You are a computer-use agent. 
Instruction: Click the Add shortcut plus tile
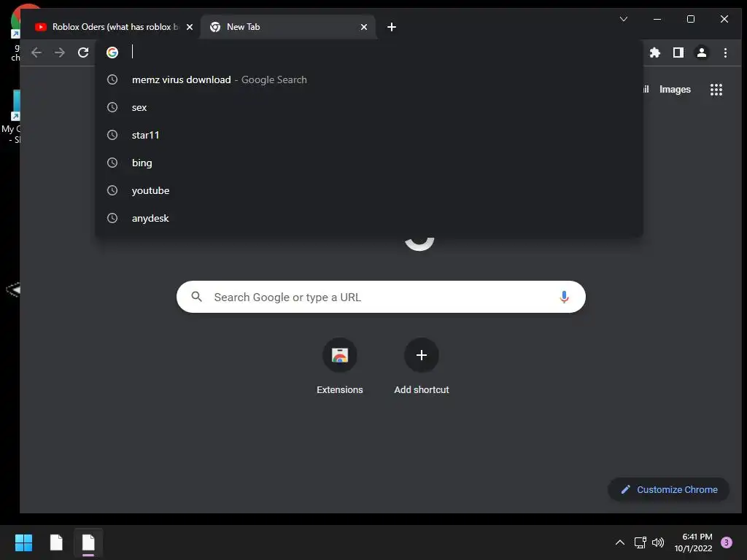point(422,355)
